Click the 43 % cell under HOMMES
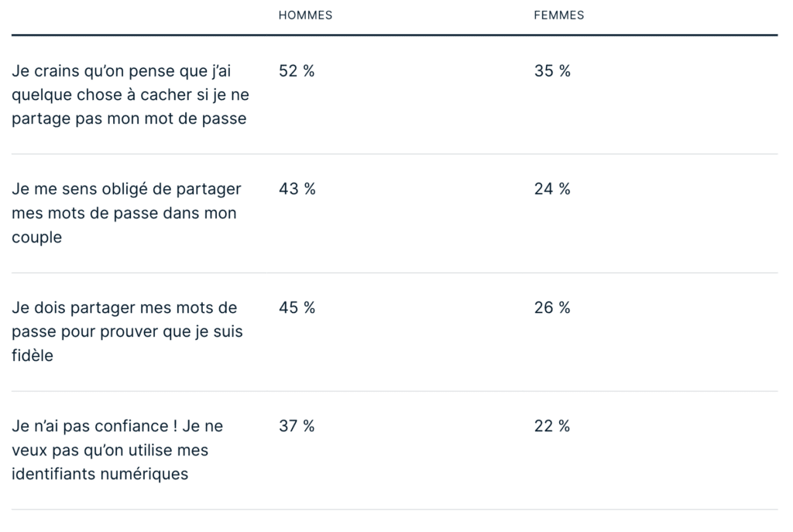The image size is (793, 532). coord(297,189)
